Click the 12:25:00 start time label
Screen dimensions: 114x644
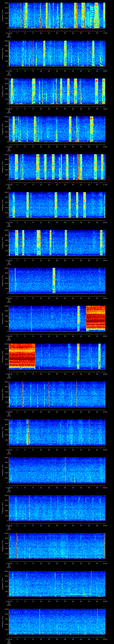(9, 374)
